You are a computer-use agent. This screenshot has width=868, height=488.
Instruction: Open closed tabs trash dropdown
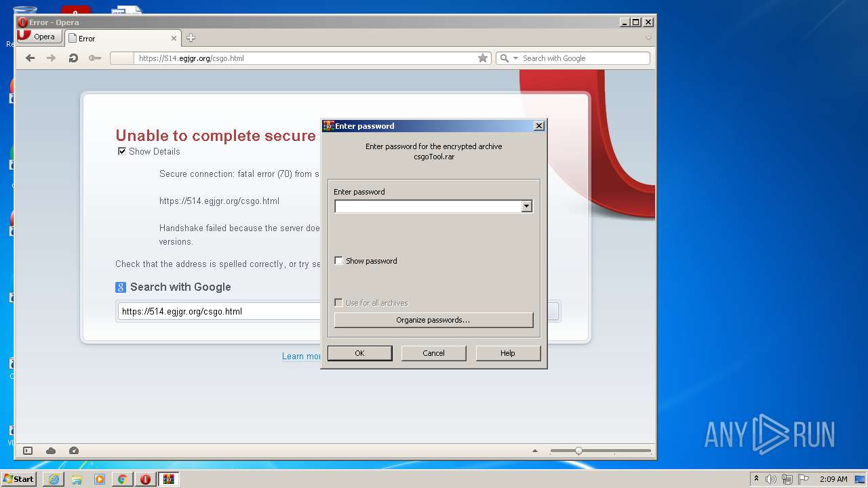coord(648,38)
